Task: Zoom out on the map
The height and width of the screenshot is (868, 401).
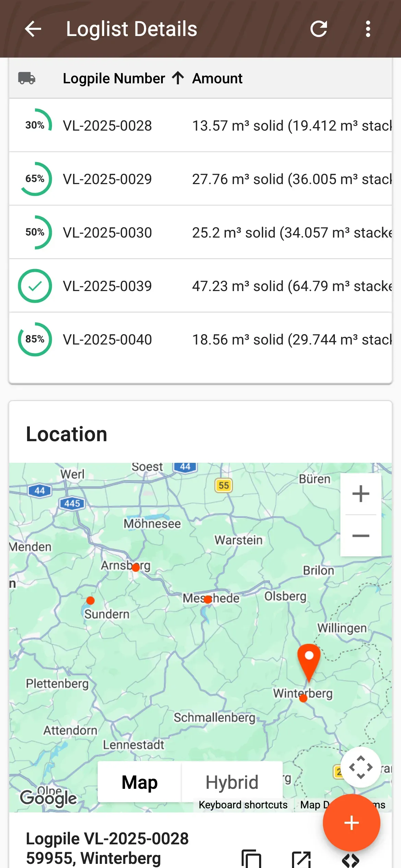Action: click(x=361, y=535)
